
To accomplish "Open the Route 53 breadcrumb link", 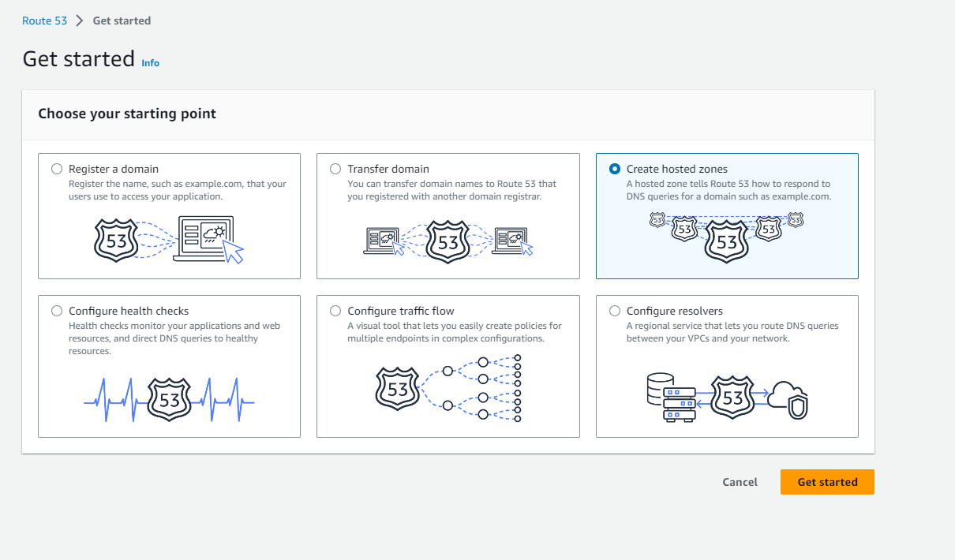I will click(x=45, y=21).
